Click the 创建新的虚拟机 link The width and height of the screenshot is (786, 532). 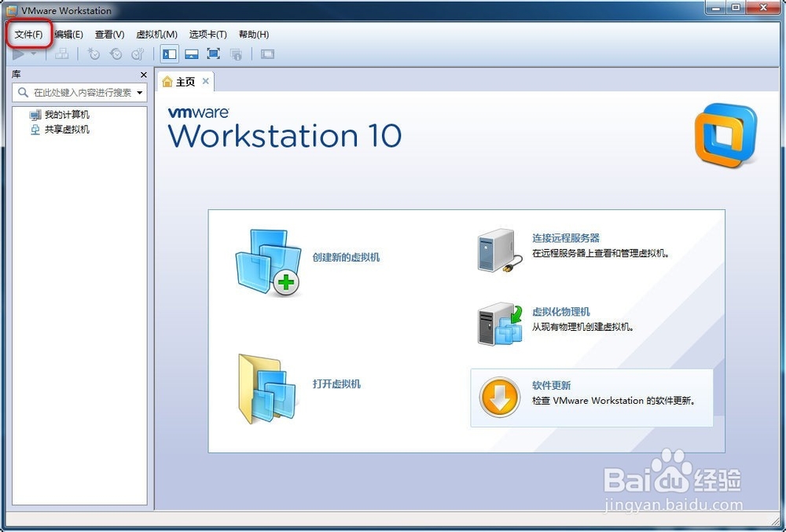click(x=346, y=258)
